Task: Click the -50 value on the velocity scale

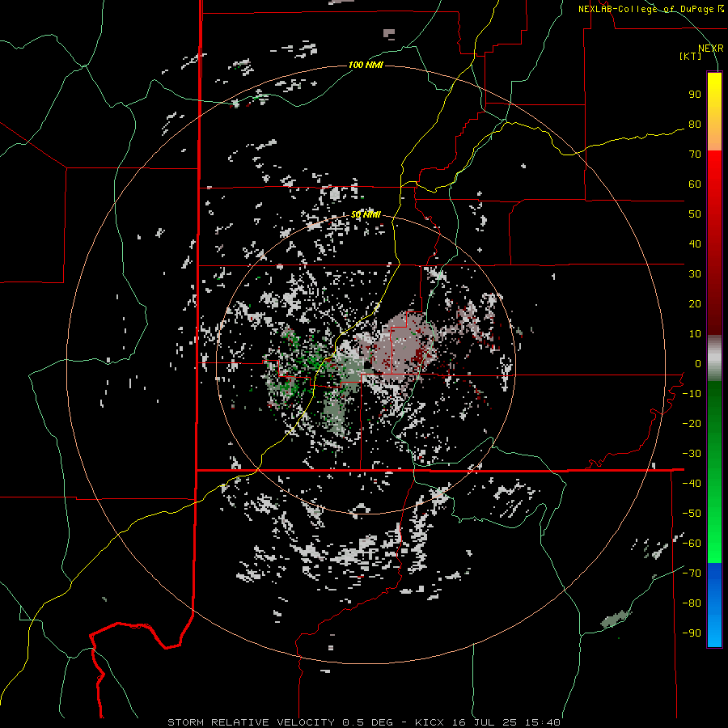Action: [x=692, y=514]
